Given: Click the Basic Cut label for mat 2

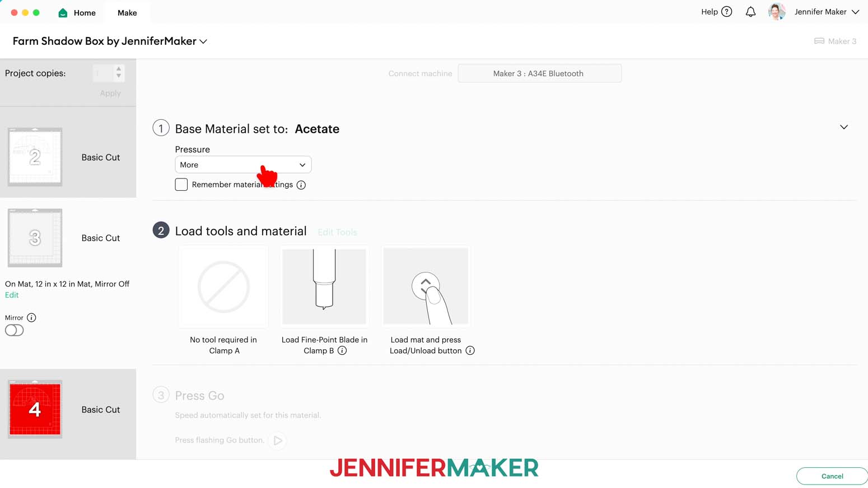Looking at the screenshot, I should point(101,157).
